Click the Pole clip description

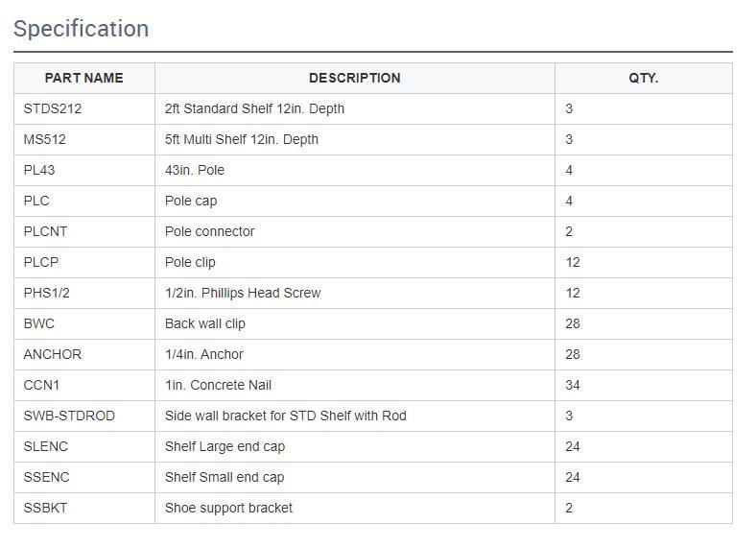190,262
